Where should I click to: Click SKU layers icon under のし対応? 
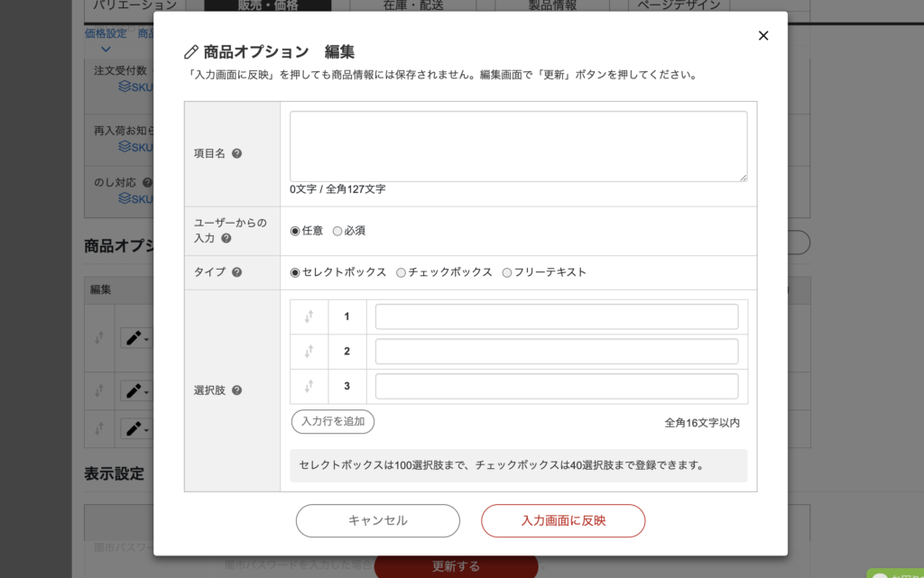[x=125, y=198]
